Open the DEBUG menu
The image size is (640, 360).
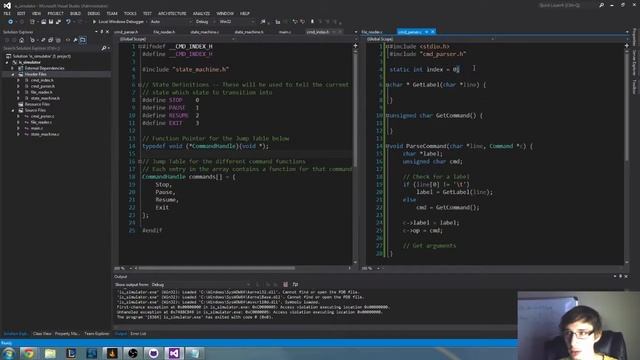tap(93, 13)
